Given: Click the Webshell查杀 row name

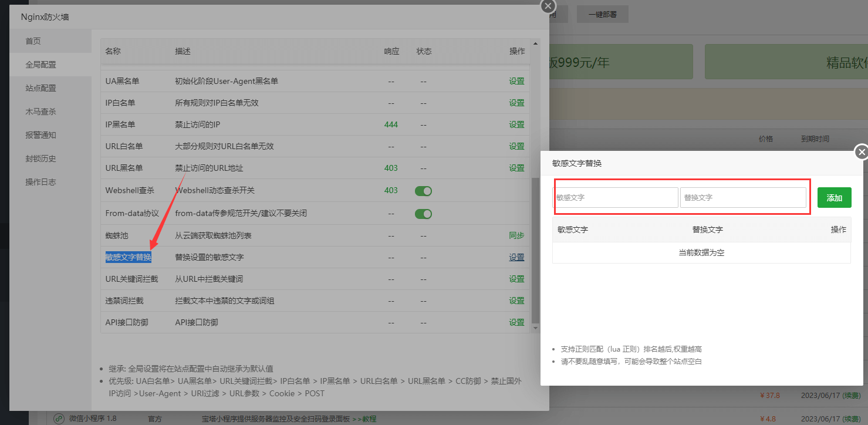Looking at the screenshot, I should [129, 190].
